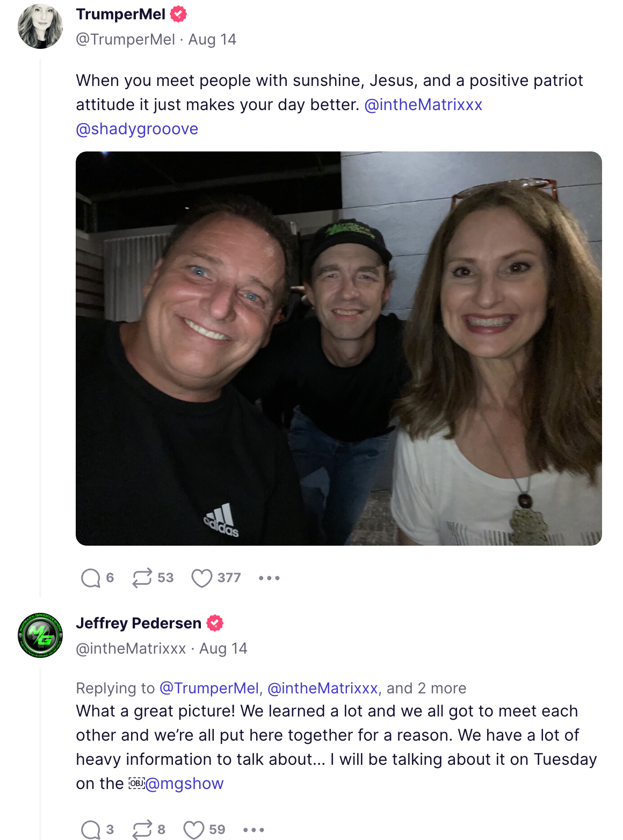Open @TrumperMel link in reply header
This screenshot has width=623, height=840.
(209, 688)
